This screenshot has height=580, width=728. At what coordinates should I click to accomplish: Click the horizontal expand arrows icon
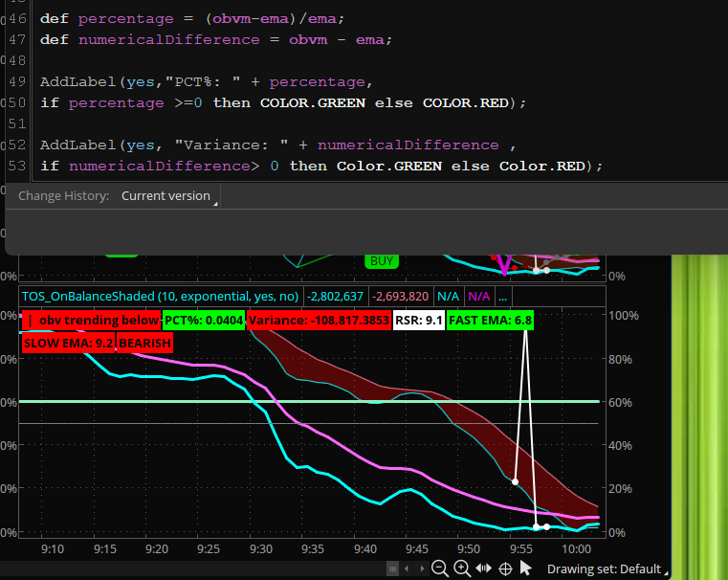484,569
